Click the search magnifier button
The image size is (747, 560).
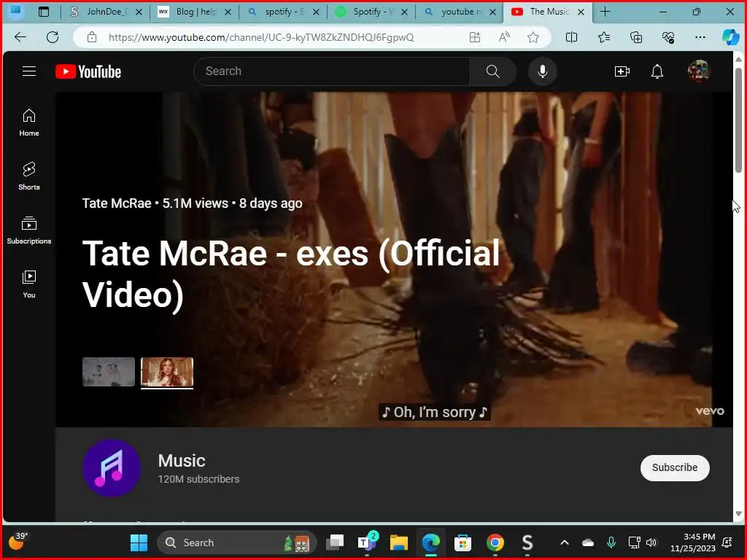click(492, 71)
